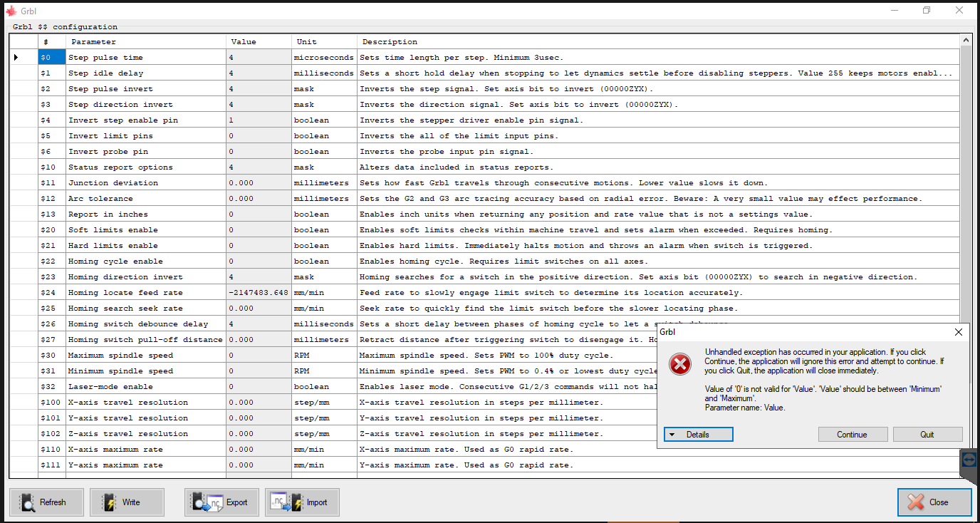This screenshot has width=980, height=523.
Task: Click the Export button
Action: coord(221,502)
